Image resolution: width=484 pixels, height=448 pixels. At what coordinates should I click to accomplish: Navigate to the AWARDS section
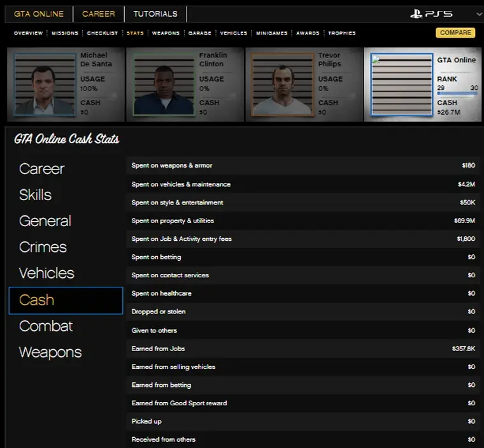point(308,33)
